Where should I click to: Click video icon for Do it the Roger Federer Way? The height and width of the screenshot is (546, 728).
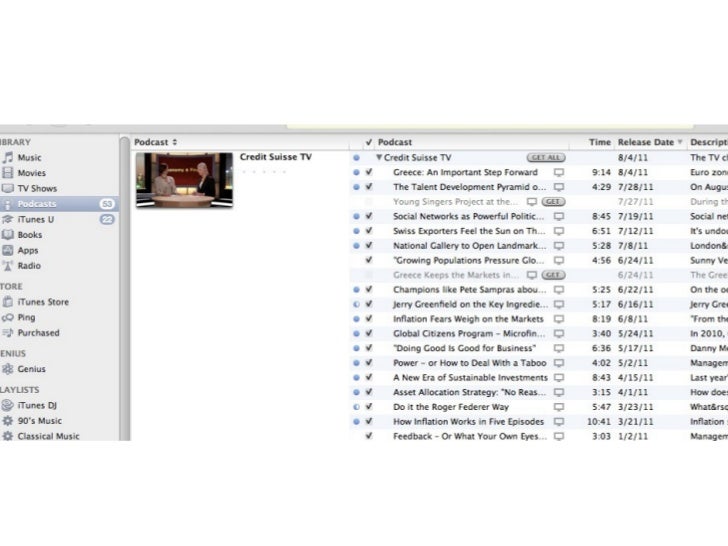pyautogui.click(x=559, y=407)
